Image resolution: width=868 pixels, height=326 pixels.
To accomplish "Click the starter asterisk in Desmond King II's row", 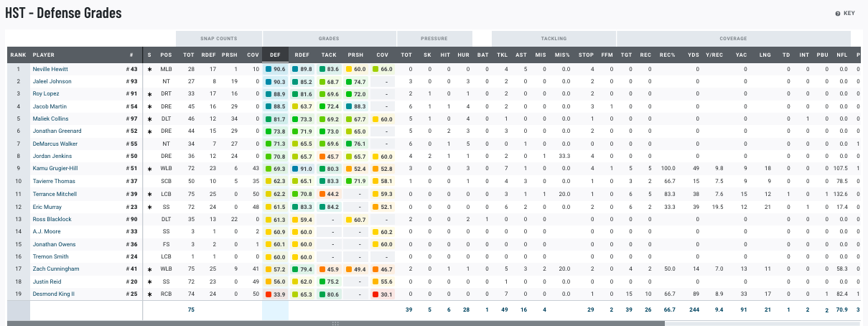I will coord(149,294).
